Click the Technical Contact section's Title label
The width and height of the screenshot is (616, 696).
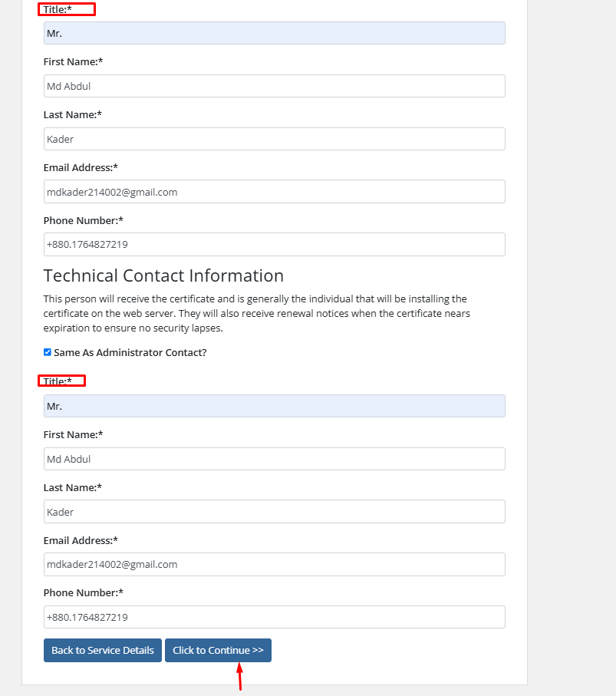point(58,381)
